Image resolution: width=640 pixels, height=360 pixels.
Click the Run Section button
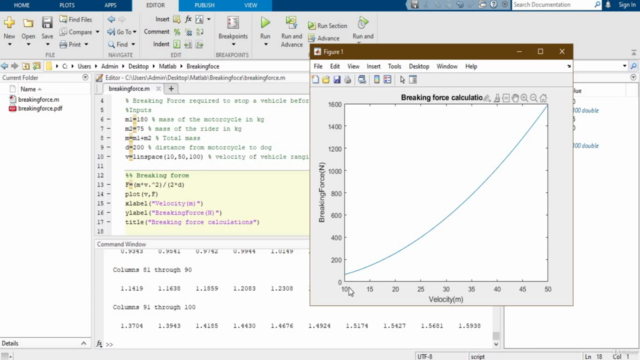(x=327, y=25)
